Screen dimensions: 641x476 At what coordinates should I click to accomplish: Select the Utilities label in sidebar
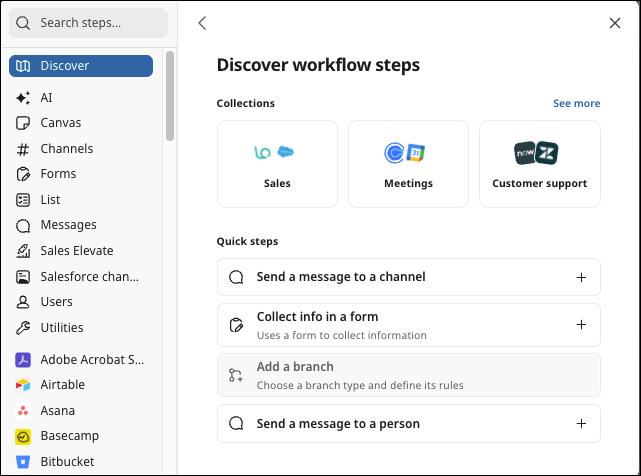click(62, 328)
